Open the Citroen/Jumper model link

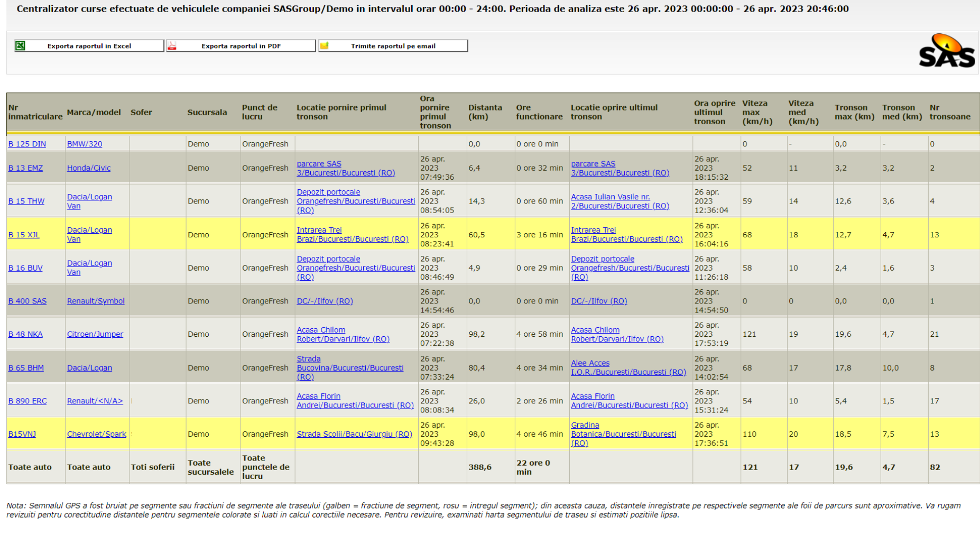pos(95,334)
